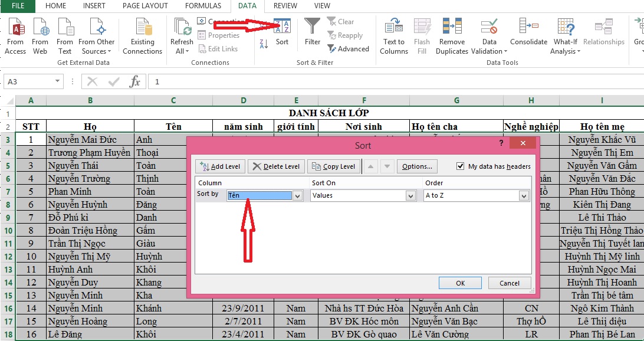Switch to the FORMULAS ribbon tab
The image size is (644, 341).
coord(203,6)
